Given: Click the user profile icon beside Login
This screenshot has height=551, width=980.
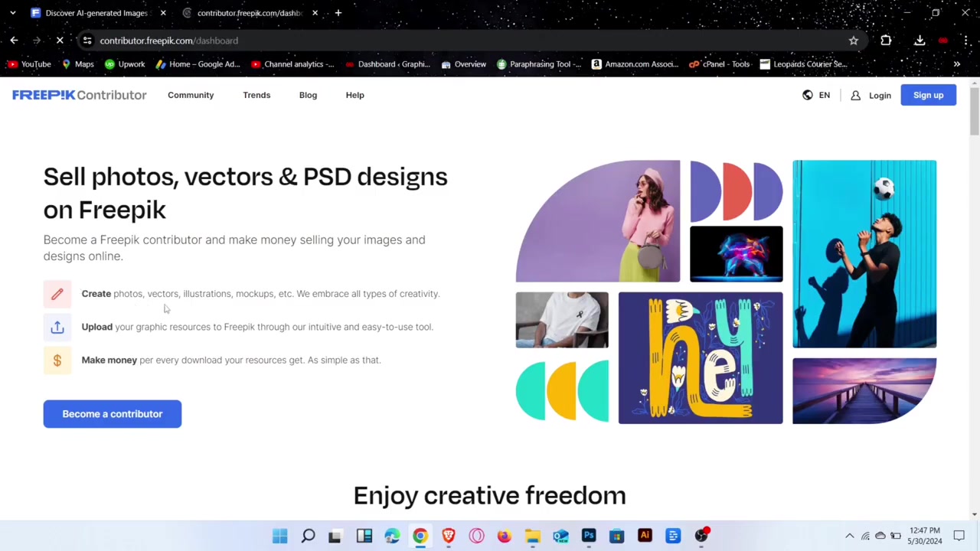Looking at the screenshot, I should click(x=855, y=95).
